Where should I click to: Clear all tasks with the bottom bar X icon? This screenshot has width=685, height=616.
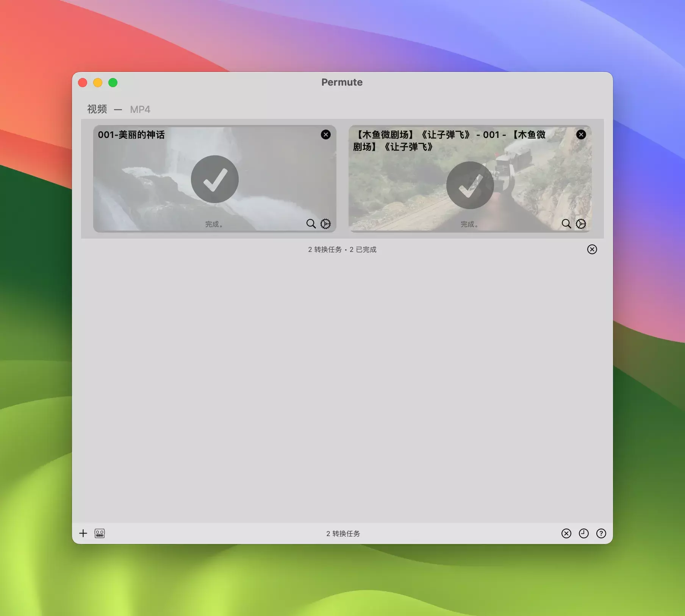pos(566,533)
